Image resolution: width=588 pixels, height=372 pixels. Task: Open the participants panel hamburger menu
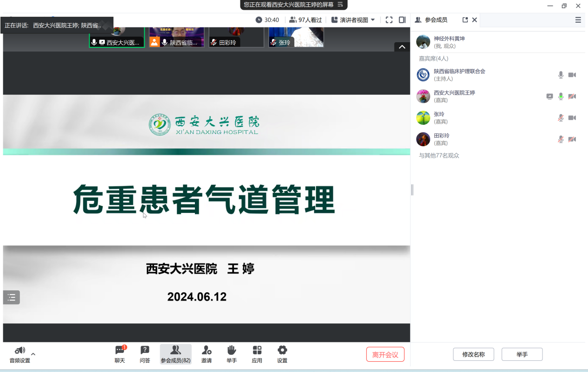point(578,20)
